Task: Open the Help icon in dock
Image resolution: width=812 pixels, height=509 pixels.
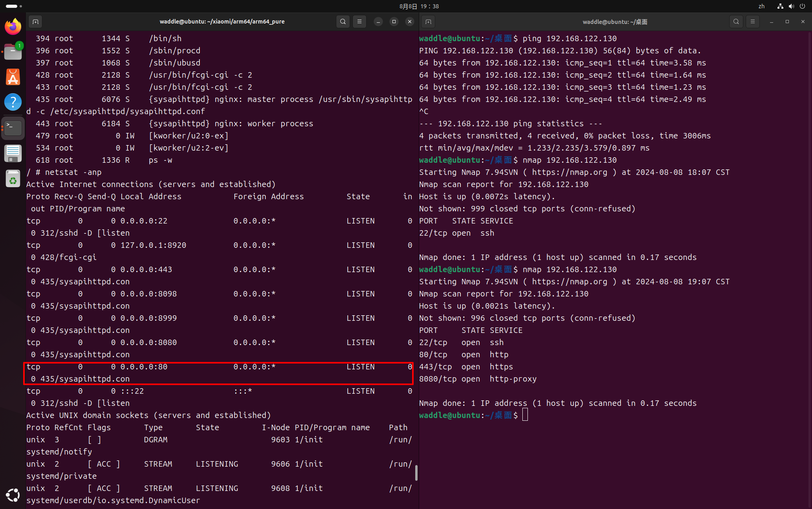Action: pos(13,102)
